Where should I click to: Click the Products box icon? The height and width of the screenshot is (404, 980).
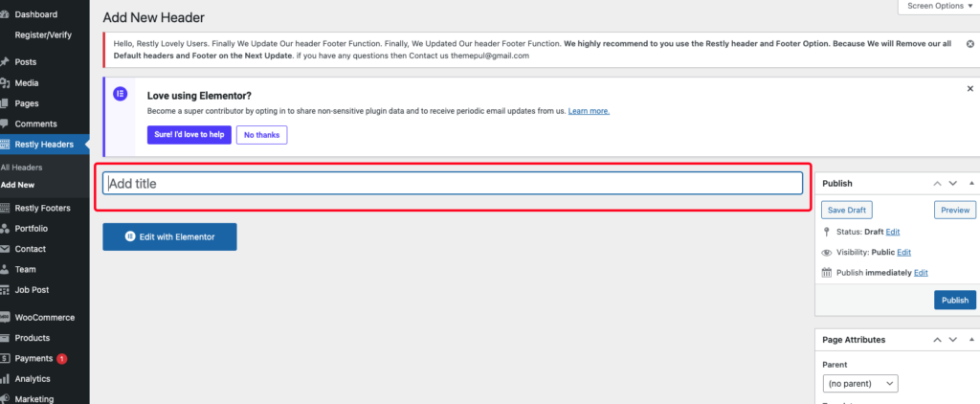(6, 338)
